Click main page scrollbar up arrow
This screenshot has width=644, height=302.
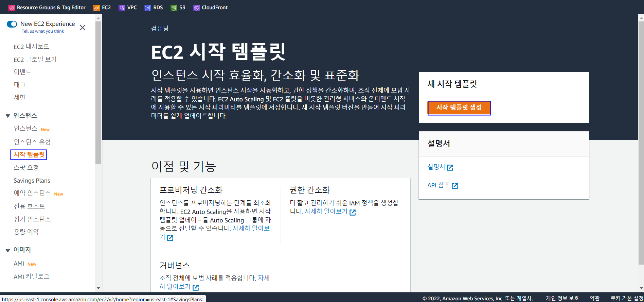(641, 18)
